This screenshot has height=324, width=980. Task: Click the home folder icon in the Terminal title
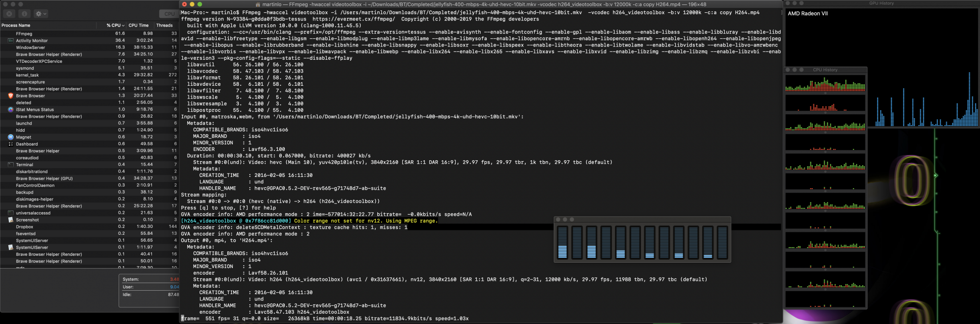pos(258,4)
